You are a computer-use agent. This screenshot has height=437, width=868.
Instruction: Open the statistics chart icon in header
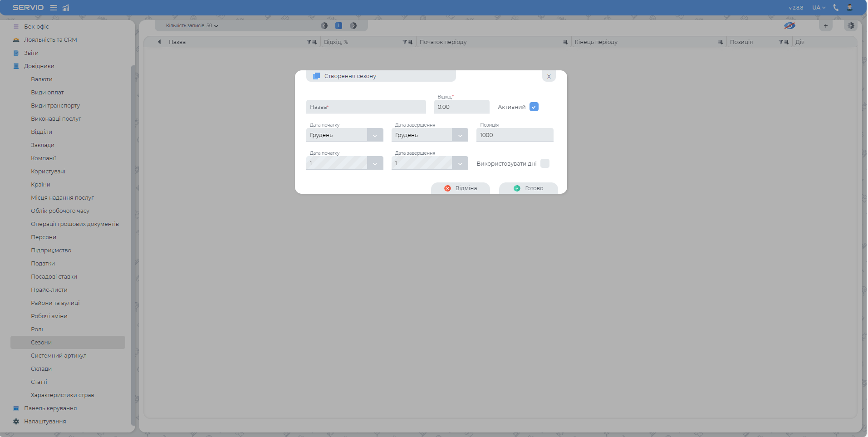tap(66, 8)
